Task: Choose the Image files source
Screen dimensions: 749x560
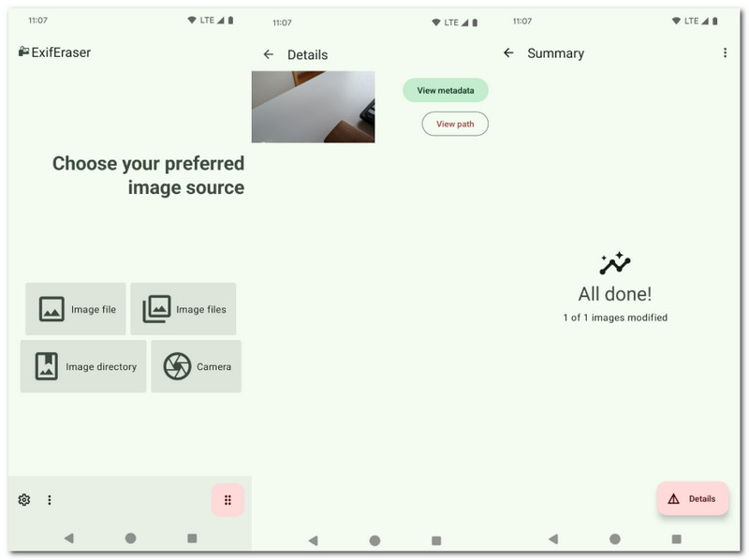Action: coord(184,309)
